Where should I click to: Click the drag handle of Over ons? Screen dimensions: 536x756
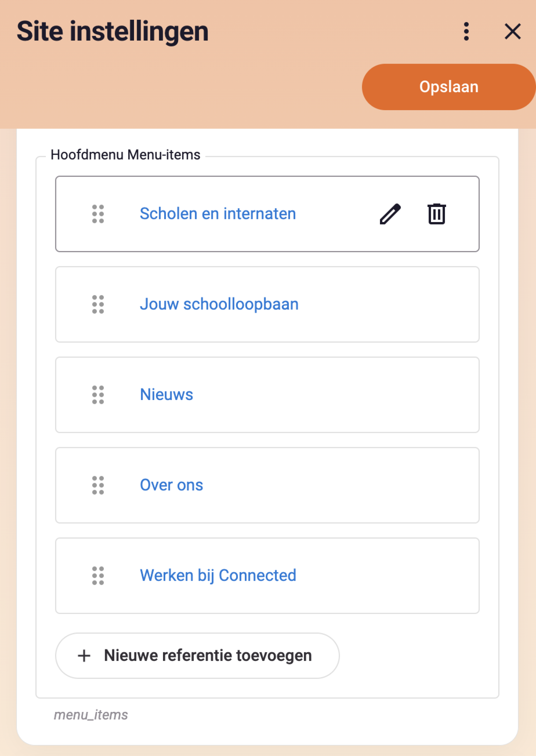(x=98, y=485)
